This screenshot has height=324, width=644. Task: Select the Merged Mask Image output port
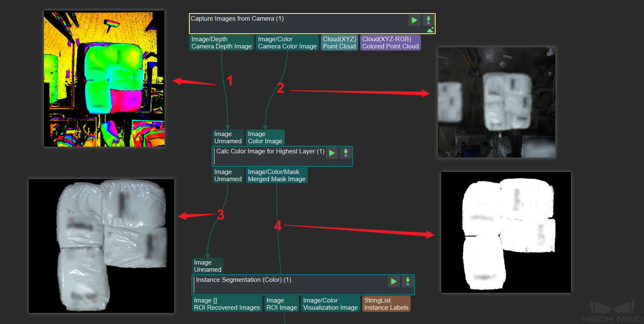[277, 175]
